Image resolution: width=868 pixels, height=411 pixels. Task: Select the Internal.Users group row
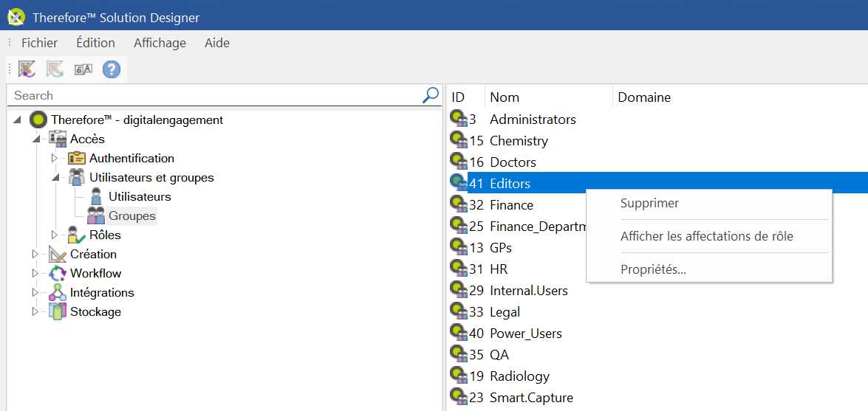pyautogui.click(x=529, y=290)
